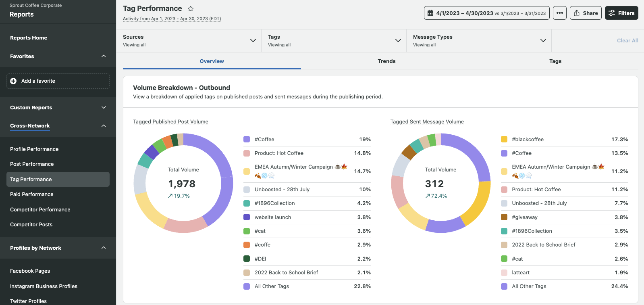Screen dimensions: 644x305
Task: Expand the Sources filter dropdown
Action: click(x=253, y=40)
